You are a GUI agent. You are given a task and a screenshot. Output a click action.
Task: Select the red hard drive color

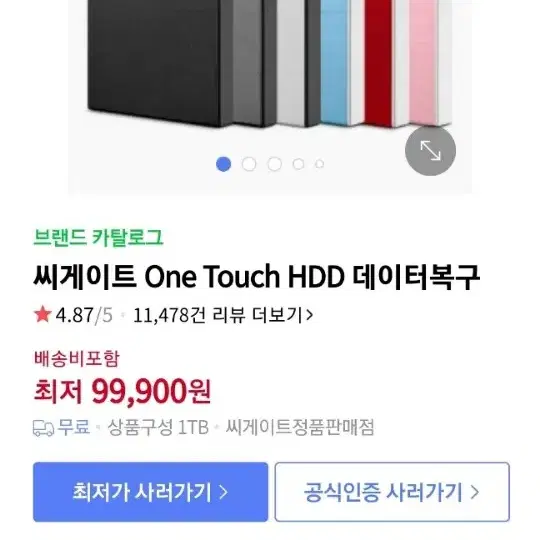[378, 62]
